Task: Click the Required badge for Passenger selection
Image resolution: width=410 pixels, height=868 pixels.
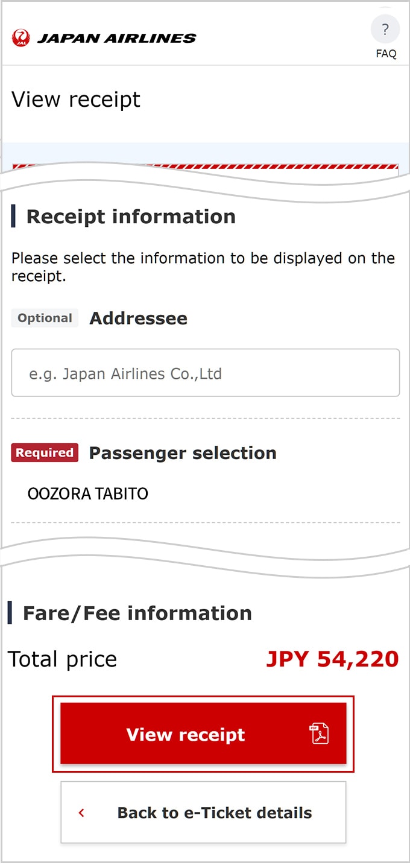Action: 44,452
